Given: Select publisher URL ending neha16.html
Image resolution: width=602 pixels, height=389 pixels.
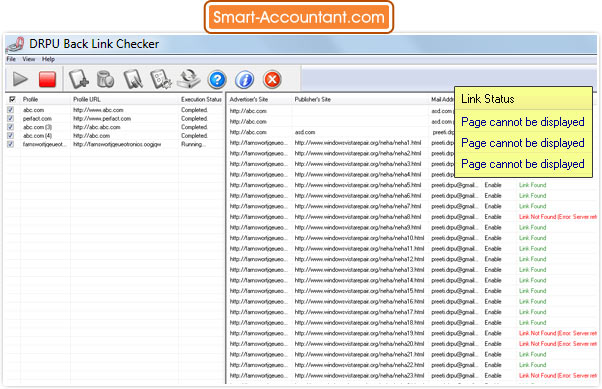Looking at the screenshot, I should coord(359,301).
